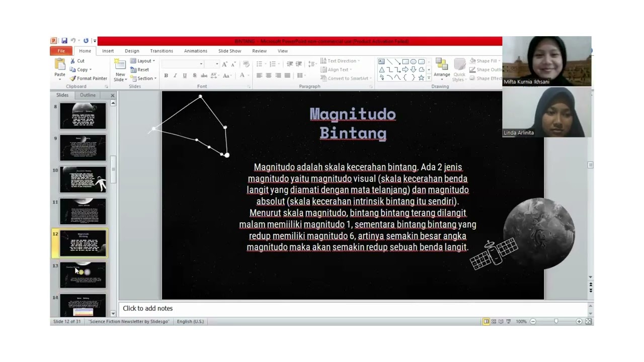Image resolution: width=644 pixels, height=362 pixels.
Task: Toggle Strikethrough formatting
Action: 204,75
